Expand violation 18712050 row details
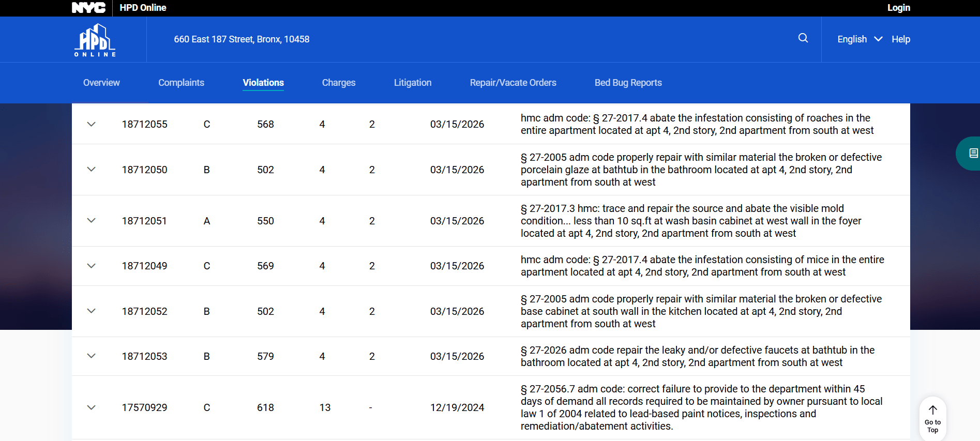 [92, 170]
